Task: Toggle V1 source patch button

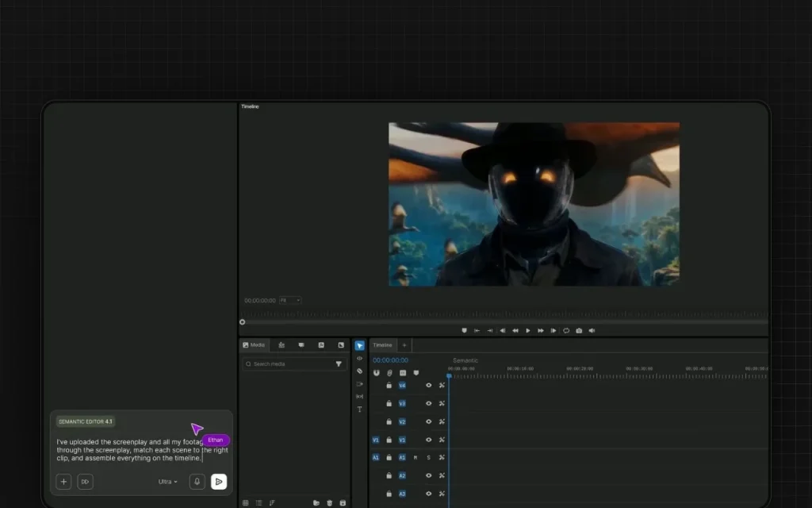Action: pos(376,440)
